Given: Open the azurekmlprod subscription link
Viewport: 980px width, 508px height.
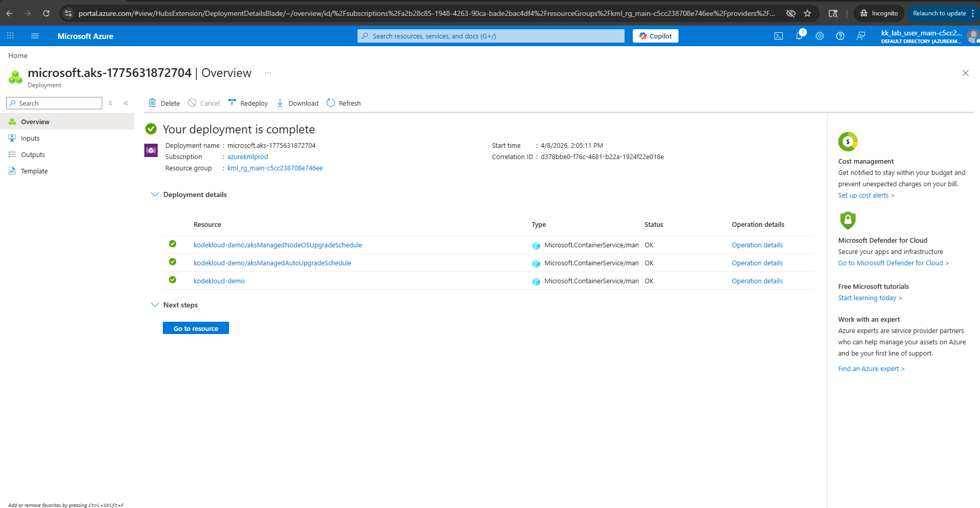Looking at the screenshot, I should point(248,157).
